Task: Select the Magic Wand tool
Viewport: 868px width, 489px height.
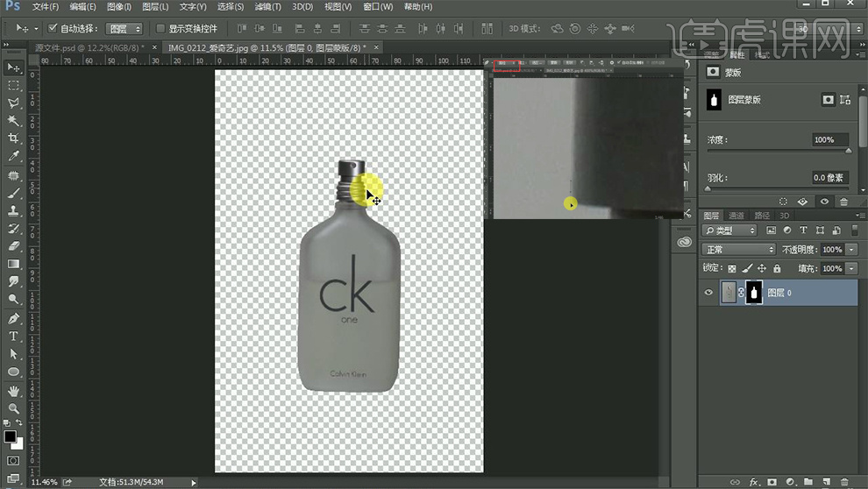Action: coord(13,121)
